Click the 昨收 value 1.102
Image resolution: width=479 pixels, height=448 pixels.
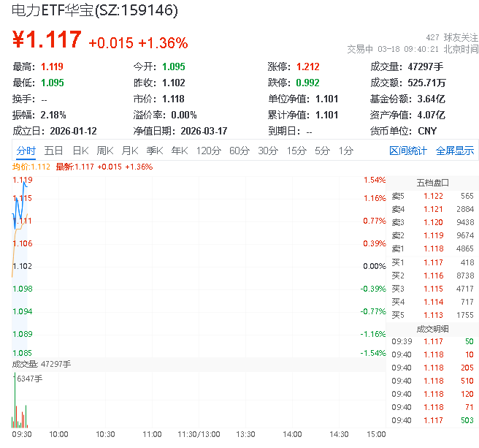174,83
